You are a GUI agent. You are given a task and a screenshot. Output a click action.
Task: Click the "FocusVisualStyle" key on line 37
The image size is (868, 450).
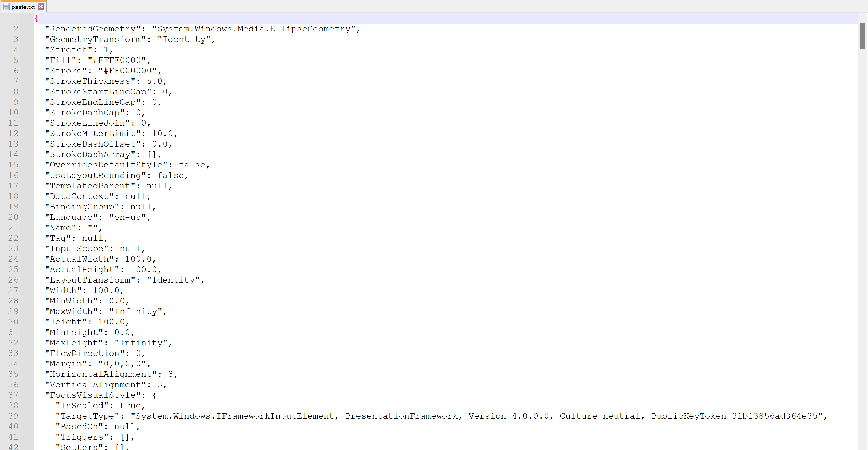pyautogui.click(x=93, y=395)
